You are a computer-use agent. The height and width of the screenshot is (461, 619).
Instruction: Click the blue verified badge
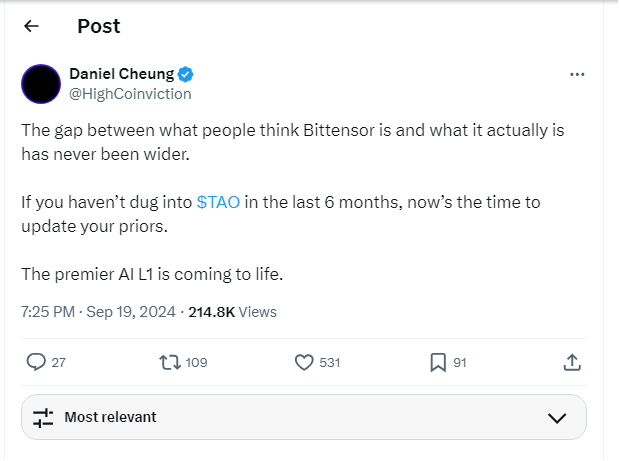[x=186, y=75]
